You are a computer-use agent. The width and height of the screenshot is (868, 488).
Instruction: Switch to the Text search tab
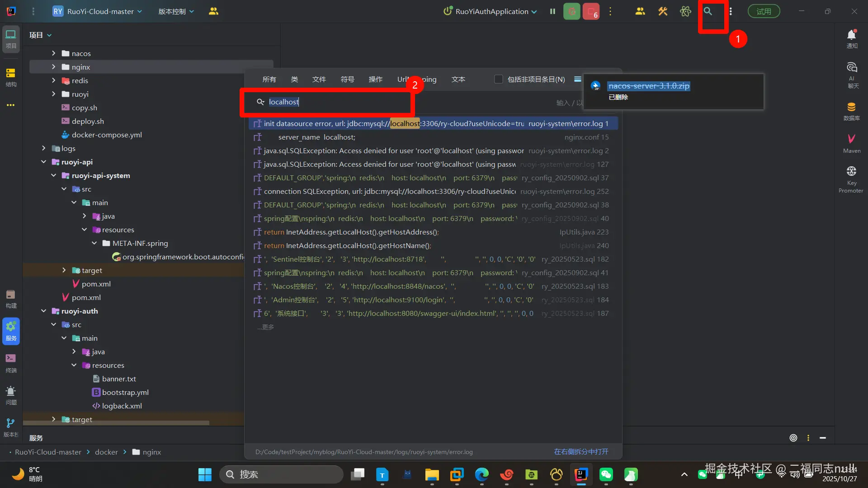(x=458, y=80)
